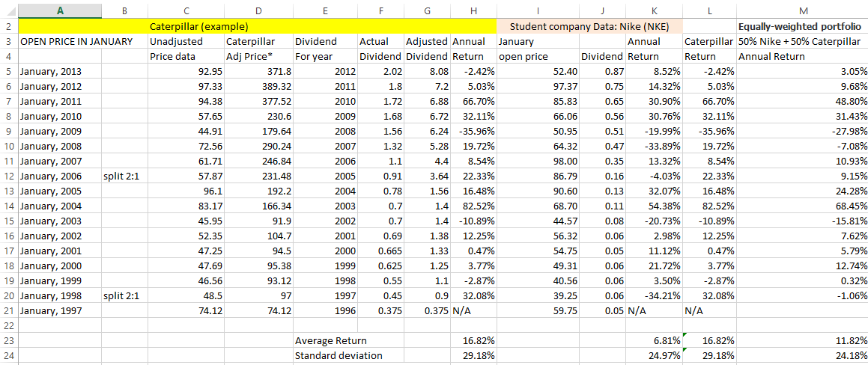Screen dimensions: 868x365
Task: Click the row 2 header
Action: [x=9, y=27]
